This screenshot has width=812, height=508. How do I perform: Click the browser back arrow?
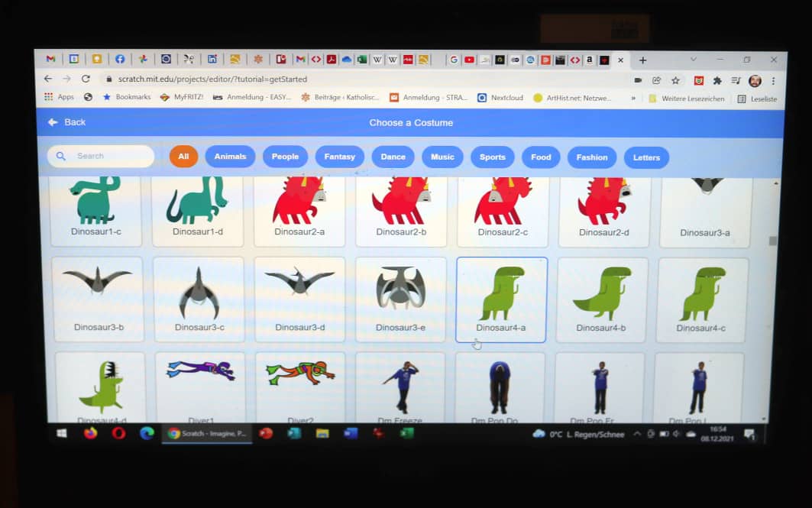point(48,79)
